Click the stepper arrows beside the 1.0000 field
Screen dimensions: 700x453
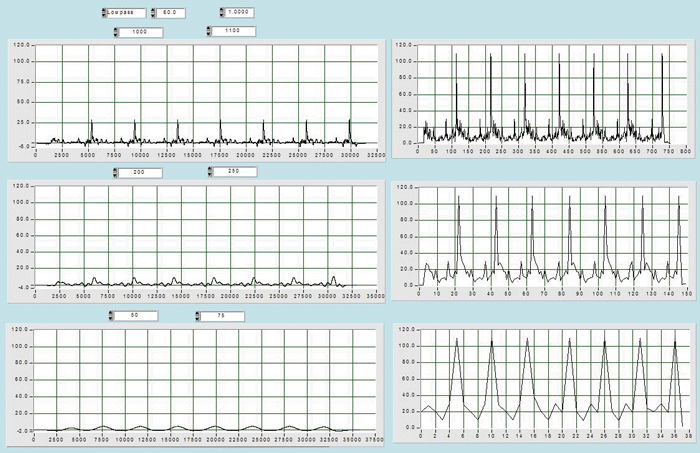click(222, 12)
